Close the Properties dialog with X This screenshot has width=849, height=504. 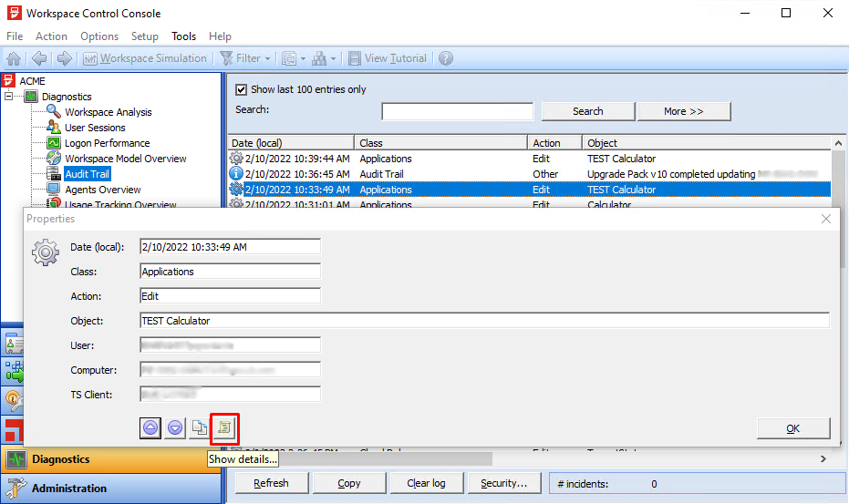coord(825,219)
